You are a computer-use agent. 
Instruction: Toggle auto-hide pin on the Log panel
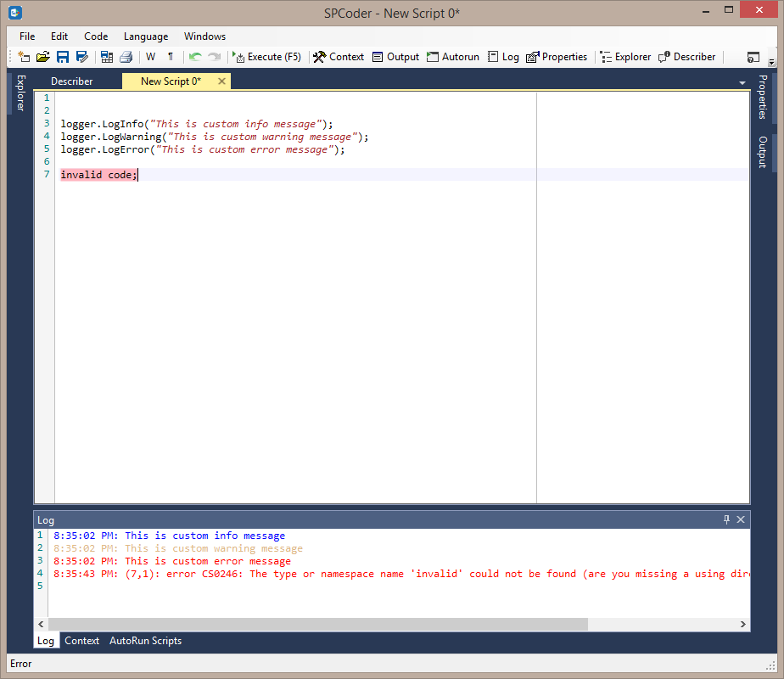click(x=726, y=519)
